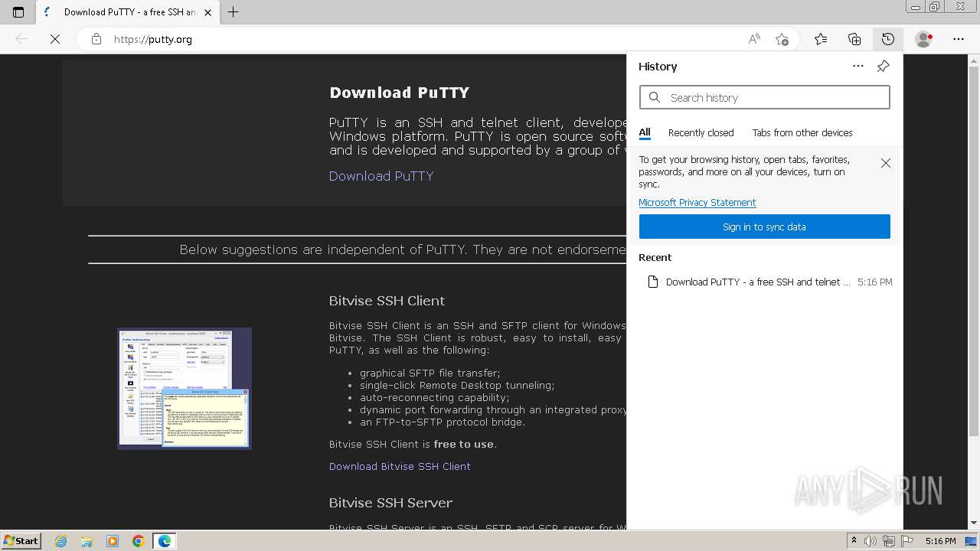Open Download Bitvise SSH Client link

pyautogui.click(x=400, y=466)
